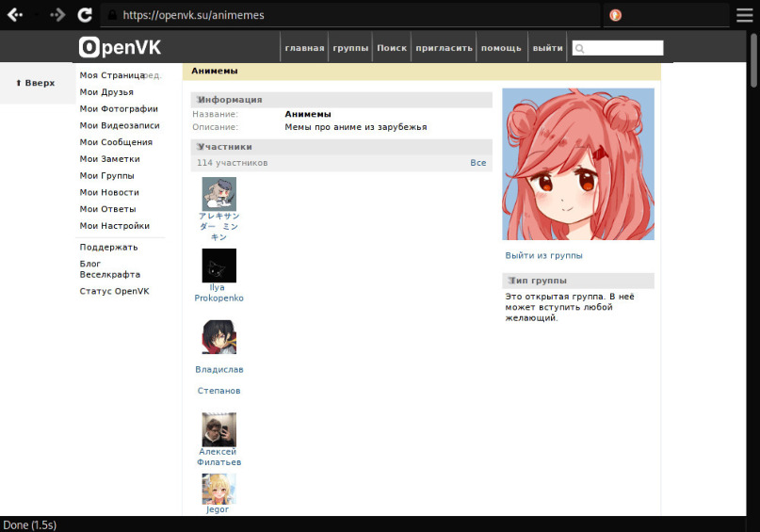Open Ilya Prokopenko's black cat avatar
Screen dimensions: 760x532
coord(219,266)
